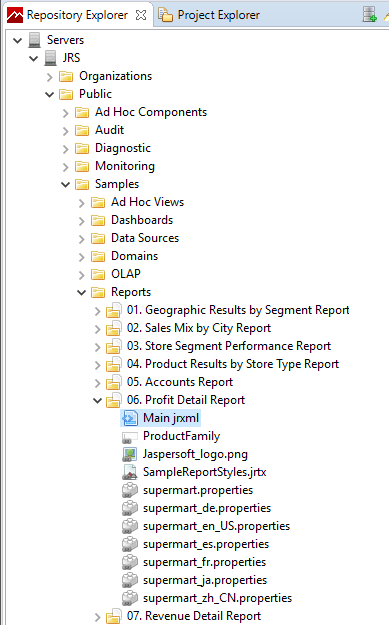
Task: Select the Dashboards folder label
Action: click(x=142, y=220)
